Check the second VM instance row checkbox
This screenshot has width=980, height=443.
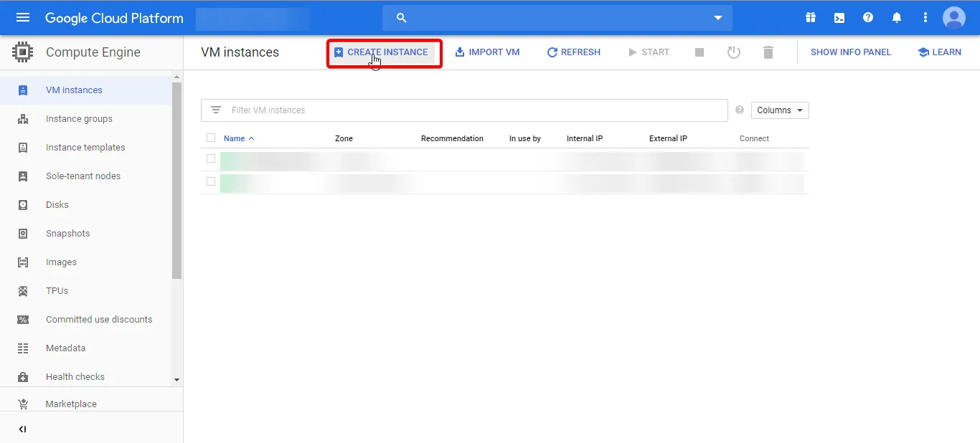[210, 181]
